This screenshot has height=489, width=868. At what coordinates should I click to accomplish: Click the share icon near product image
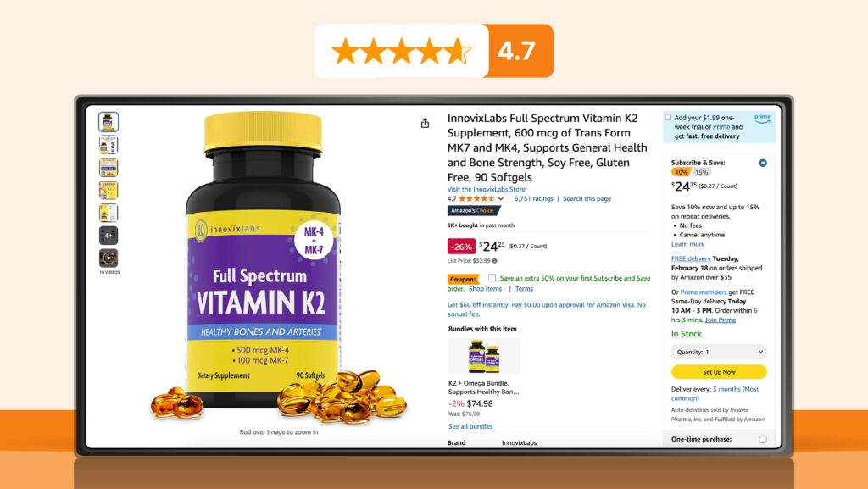coord(425,123)
